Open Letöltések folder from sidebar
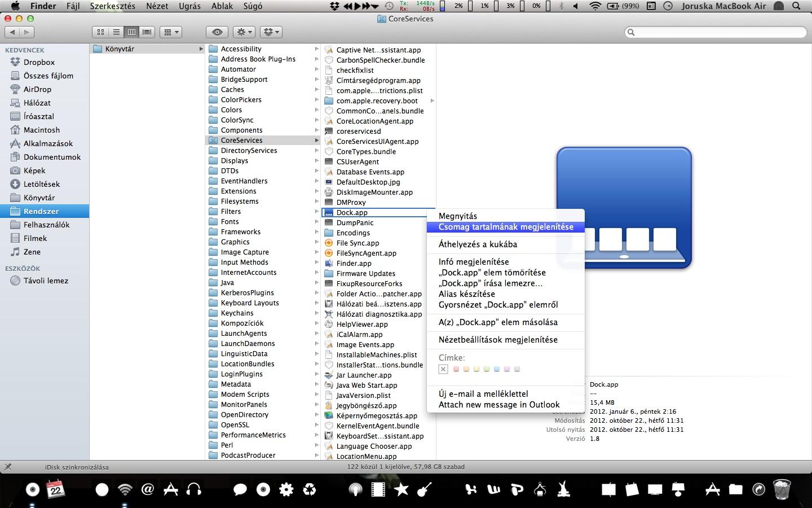The image size is (812, 508). [41, 184]
